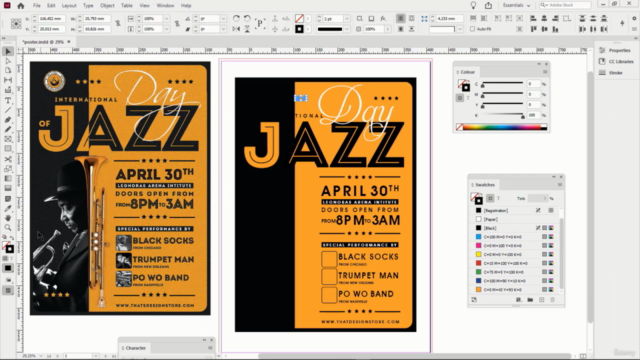This screenshot has width=640, height=360.
Task: Click the Delete Swatch trash icon
Action: click(x=553, y=300)
